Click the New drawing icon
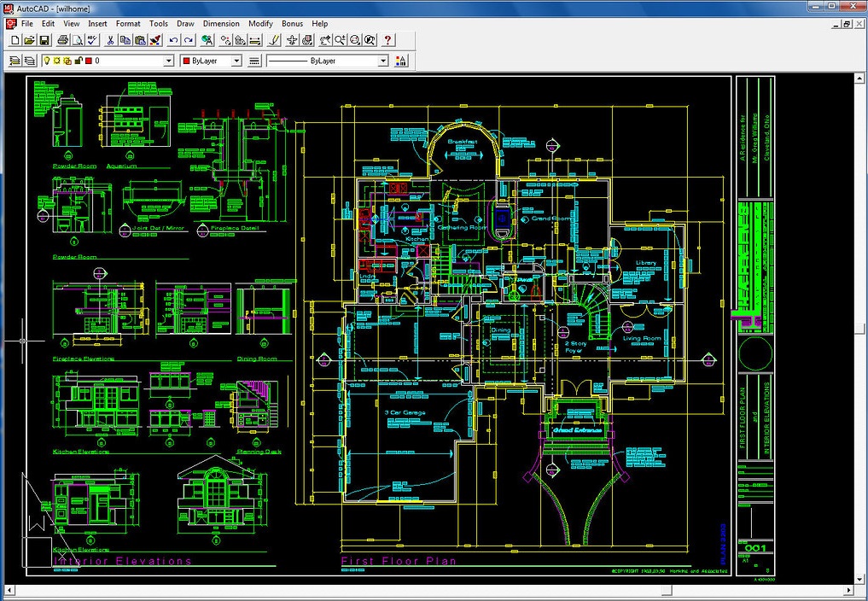868x601 pixels. click(15, 40)
